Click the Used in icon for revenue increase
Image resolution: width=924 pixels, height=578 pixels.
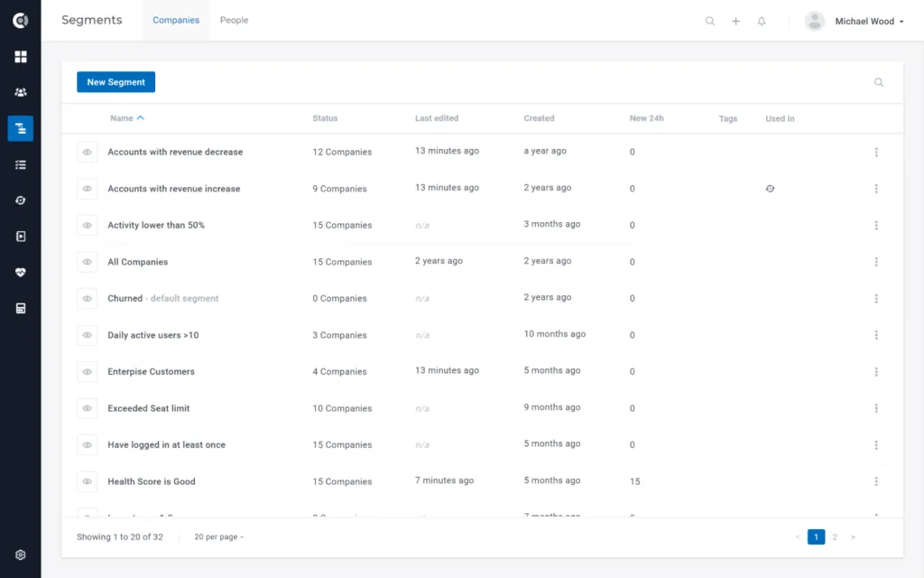click(771, 189)
